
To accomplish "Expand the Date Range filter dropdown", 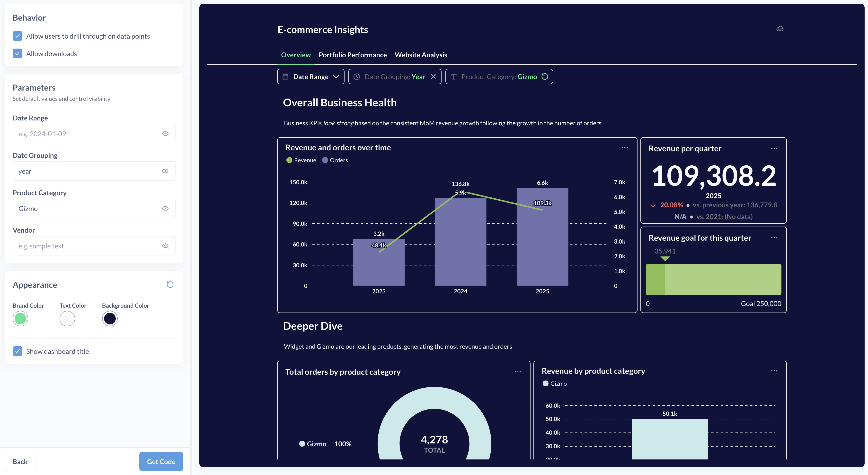I will pyautogui.click(x=311, y=77).
